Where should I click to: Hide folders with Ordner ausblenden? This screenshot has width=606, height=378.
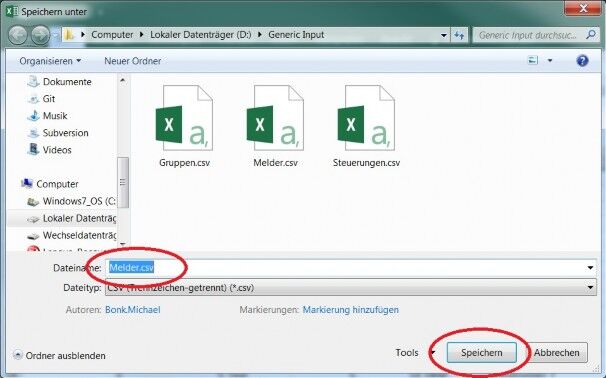pyautogui.click(x=59, y=356)
